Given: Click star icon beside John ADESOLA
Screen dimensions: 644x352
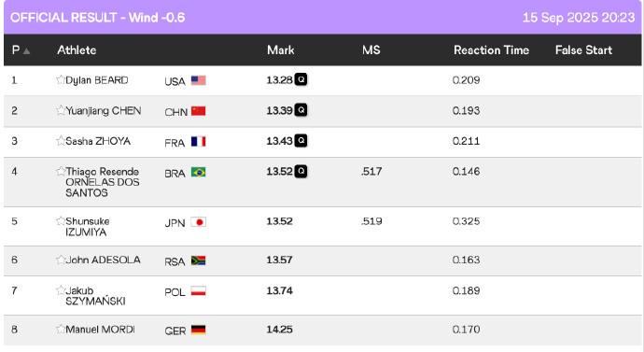Looking at the screenshot, I should (61, 260).
